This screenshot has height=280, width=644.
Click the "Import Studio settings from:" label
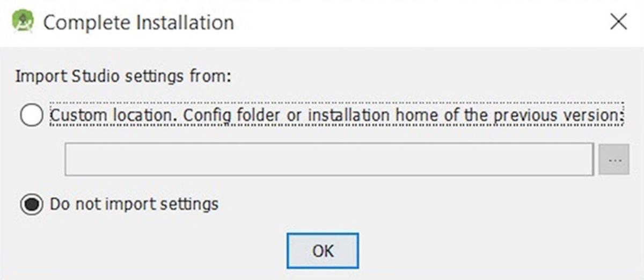click(123, 76)
